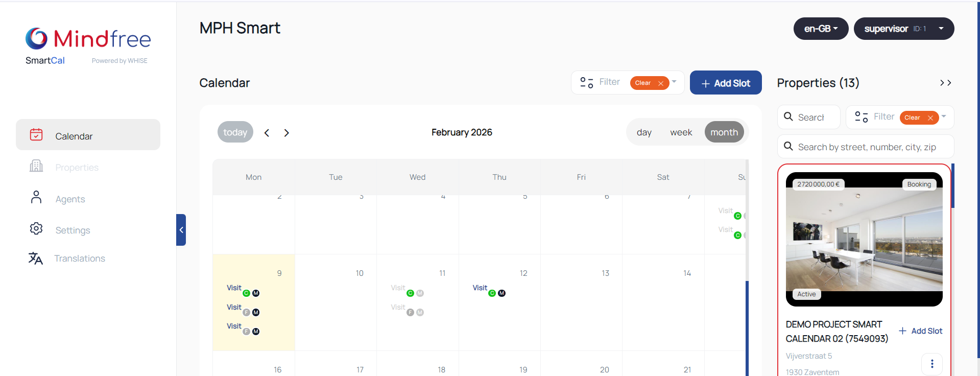Jump to today in the calendar
Image resolution: width=980 pixels, height=376 pixels.
click(x=235, y=132)
